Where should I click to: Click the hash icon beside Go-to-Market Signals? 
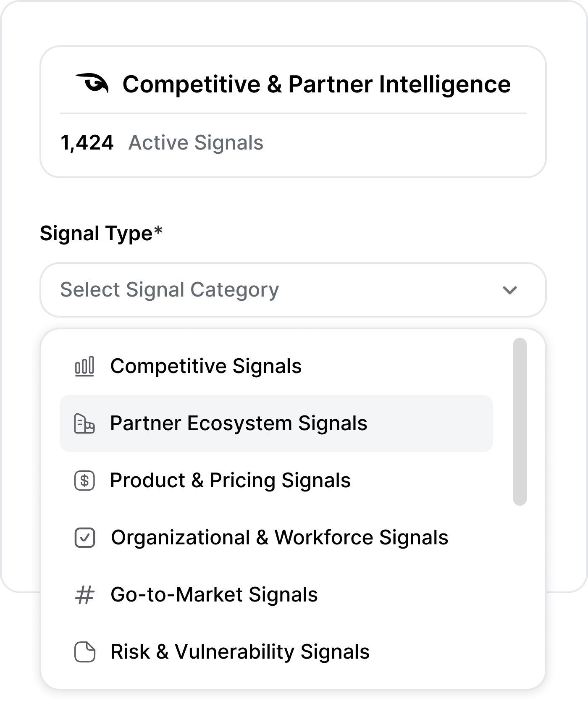84,595
